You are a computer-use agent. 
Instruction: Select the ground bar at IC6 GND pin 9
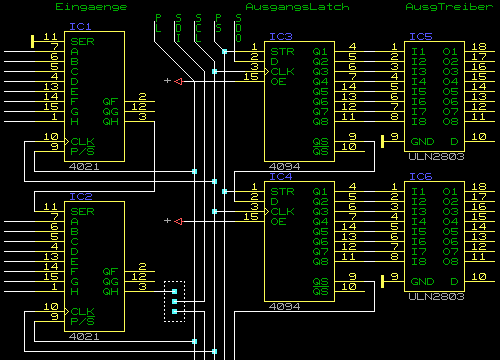pos(383,281)
